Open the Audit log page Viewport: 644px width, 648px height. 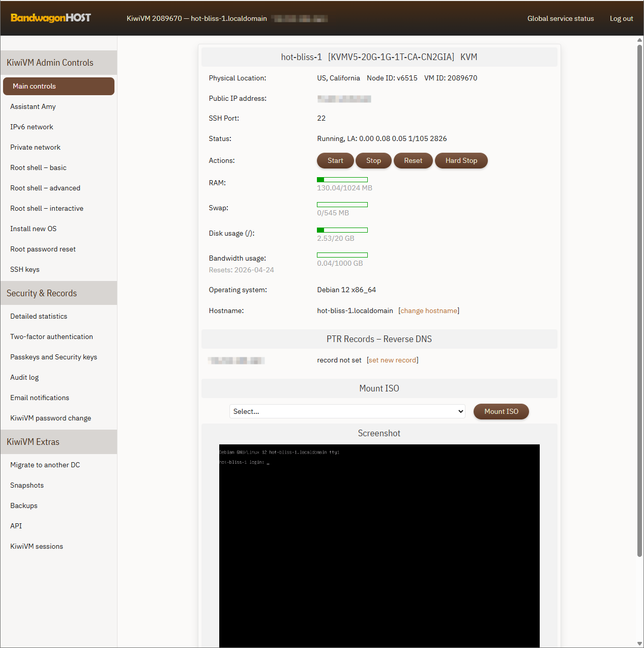pos(24,377)
